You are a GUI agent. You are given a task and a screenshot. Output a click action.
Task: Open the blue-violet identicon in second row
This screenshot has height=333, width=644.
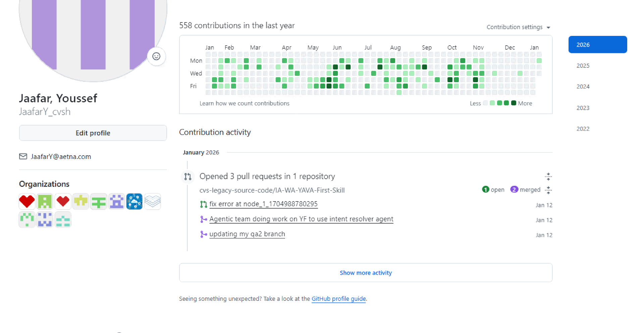click(x=45, y=220)
